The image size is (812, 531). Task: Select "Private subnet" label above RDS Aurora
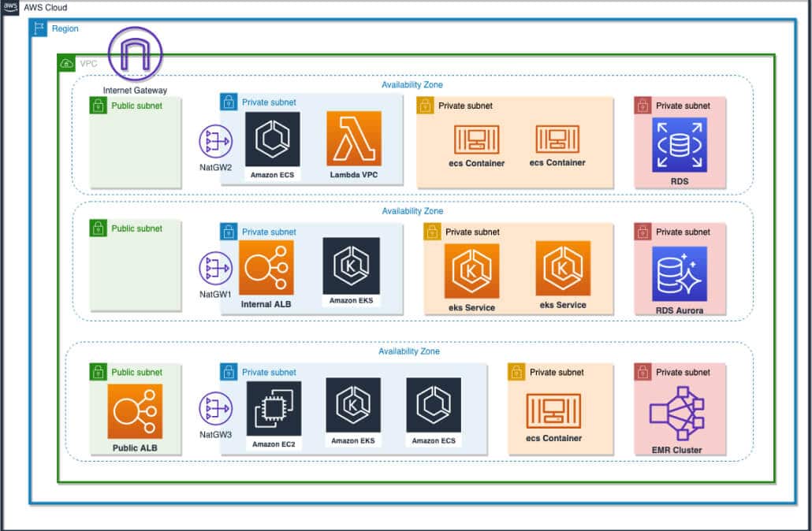click(683, 232)
